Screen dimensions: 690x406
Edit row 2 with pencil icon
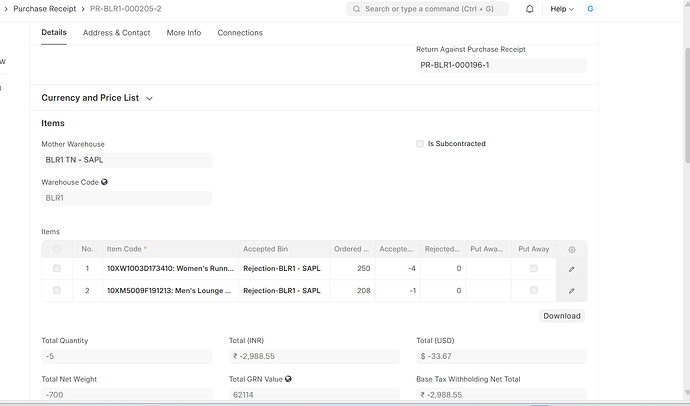point(572,291)
